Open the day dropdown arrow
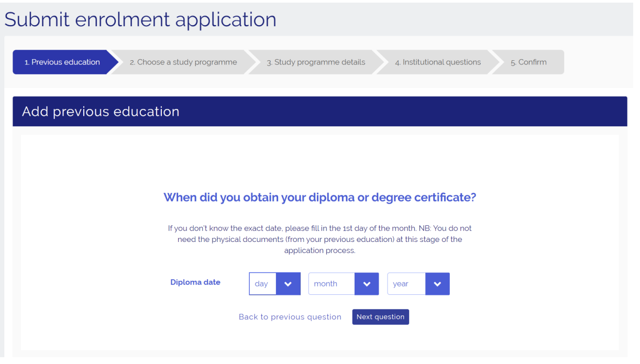The height and width of the screenshot is (364, 640). pos(288,284)
